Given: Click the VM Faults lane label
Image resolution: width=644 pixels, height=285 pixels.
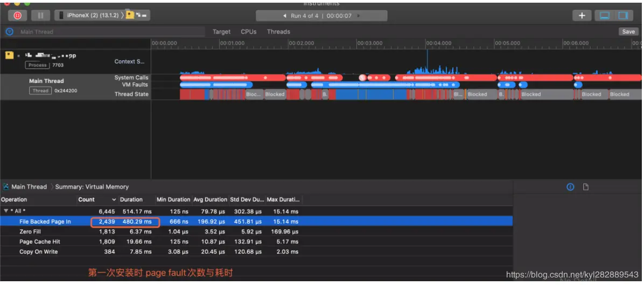Looking at the screenshot, I should click(135, 84).
